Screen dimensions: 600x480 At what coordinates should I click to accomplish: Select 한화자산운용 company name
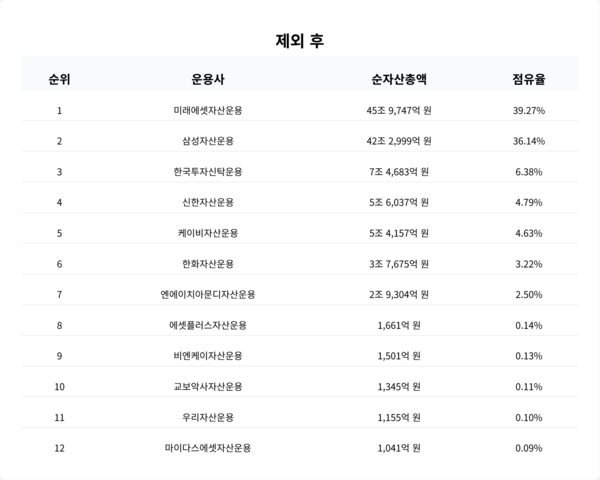(208, 264)
